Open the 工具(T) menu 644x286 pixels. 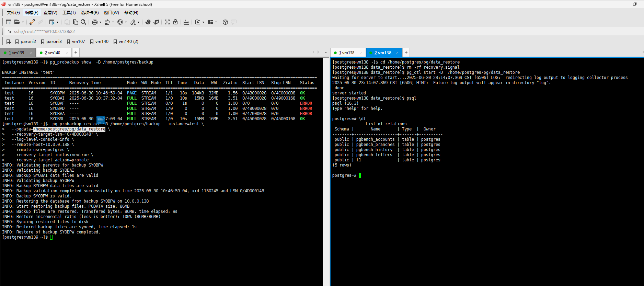[x=69, y=13]
